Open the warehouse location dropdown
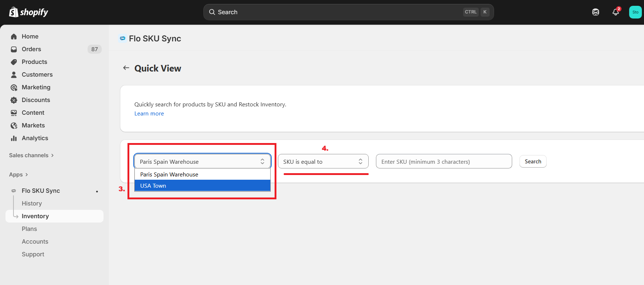This screenshot has width=644, height=285. [x=202, y=161]
